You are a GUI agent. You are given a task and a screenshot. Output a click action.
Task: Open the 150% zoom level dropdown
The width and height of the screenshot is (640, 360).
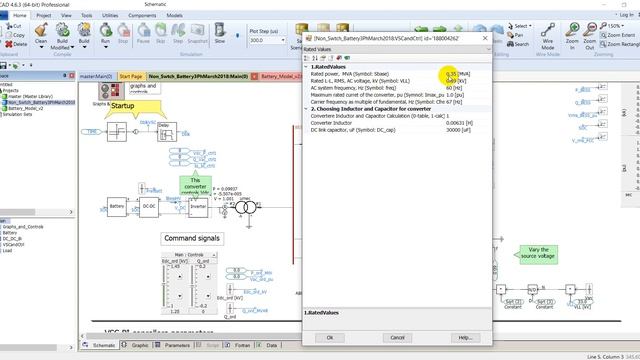point(622,26)
